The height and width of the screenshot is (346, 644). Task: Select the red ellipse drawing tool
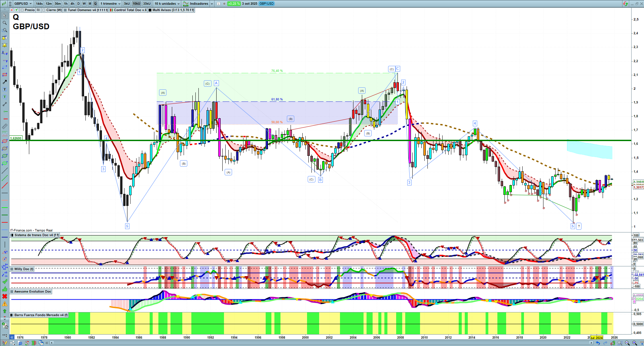click(x=5, y=141)
